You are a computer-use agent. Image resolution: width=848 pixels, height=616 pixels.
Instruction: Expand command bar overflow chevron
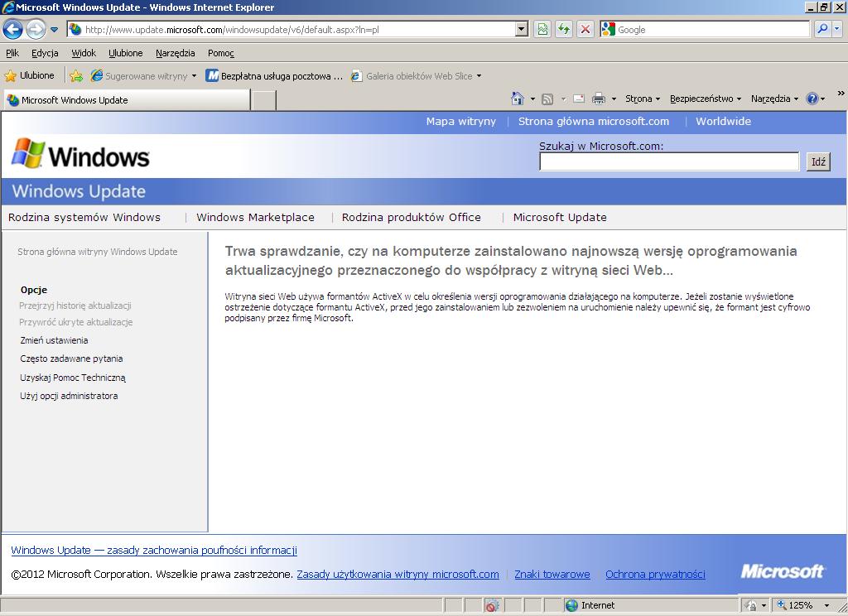click(841, 94)
